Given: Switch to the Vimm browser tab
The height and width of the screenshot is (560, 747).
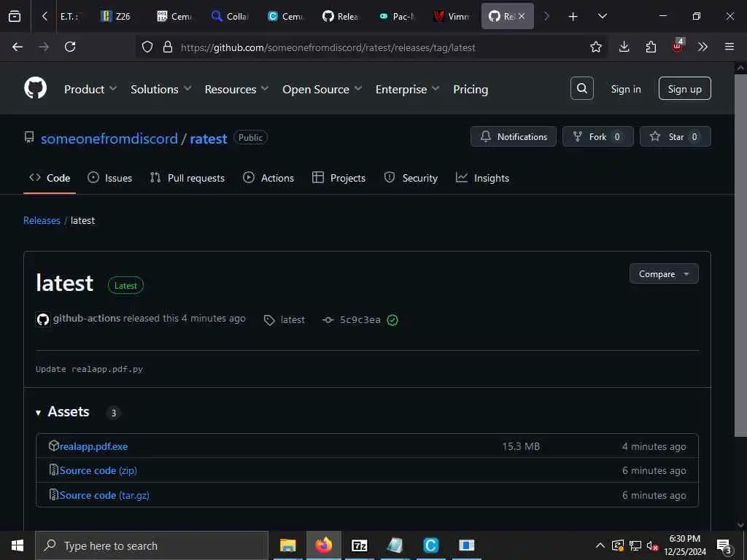Looking at the screenshot, I should tap(451, 16).
